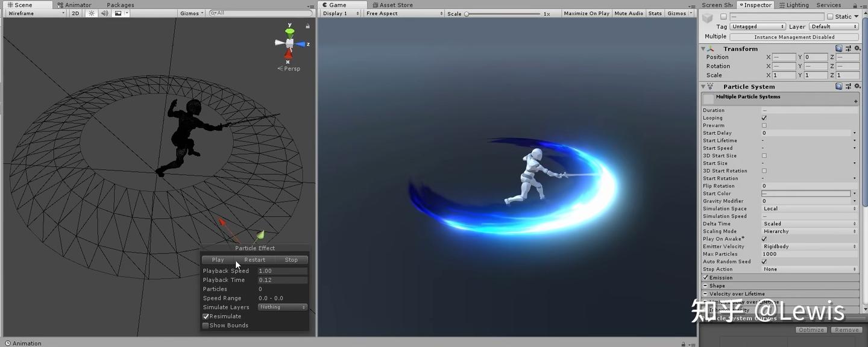This screenshot has height=347, width=868.
Task: Open the Tag Untagged dropdown
Action: (758, 27)
